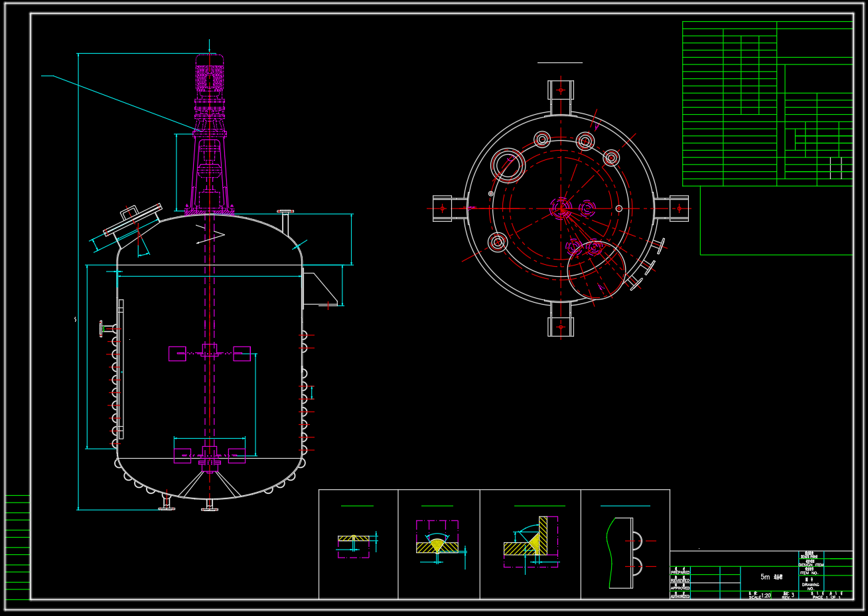Viewport: 868px width, 616px height.
Task: Click the right support lug in plan view
Action: (x=677, y=208)
